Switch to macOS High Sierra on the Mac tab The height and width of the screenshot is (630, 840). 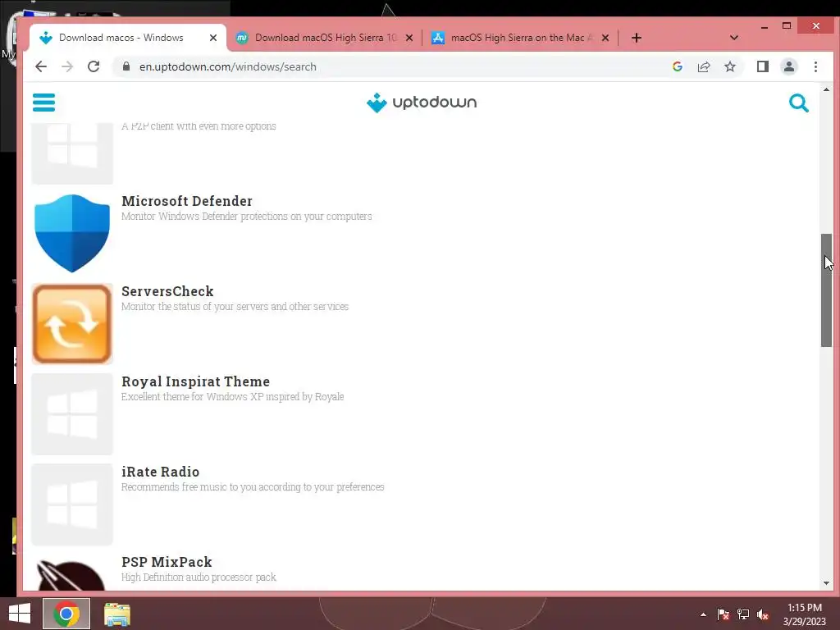[x=521, y=38]
